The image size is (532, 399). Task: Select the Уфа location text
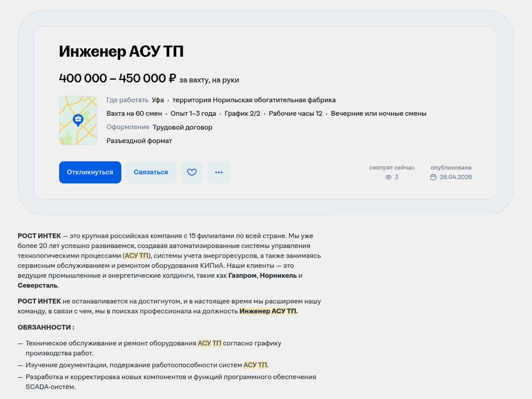click(x=158, y=100)
